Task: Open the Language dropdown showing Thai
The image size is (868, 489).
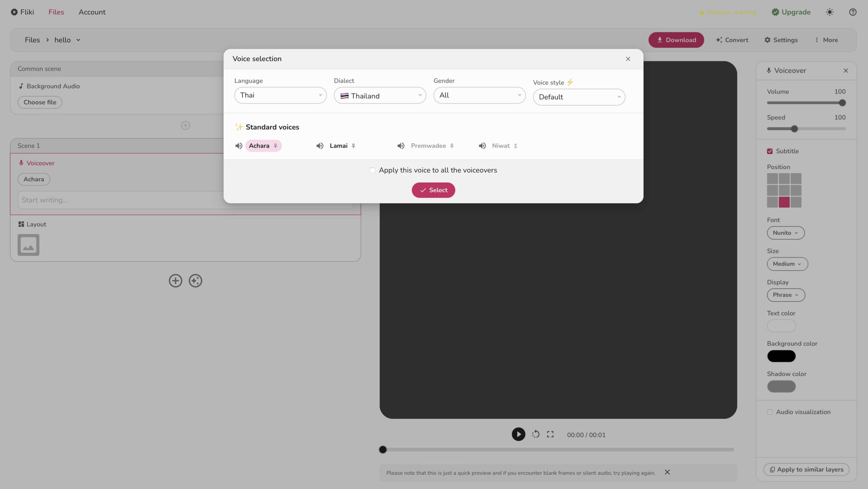Action: (x=280, y=95)
